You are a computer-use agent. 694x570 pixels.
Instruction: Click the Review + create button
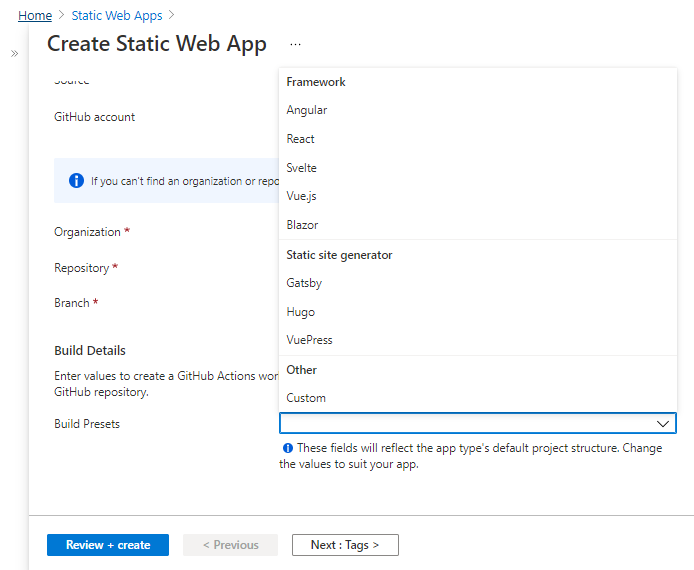[108, 545]
